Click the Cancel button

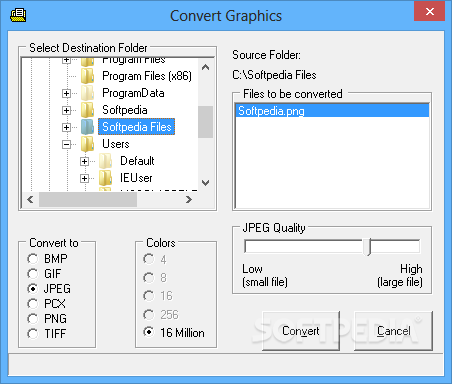pyautogui.click(x=393, y=331)
